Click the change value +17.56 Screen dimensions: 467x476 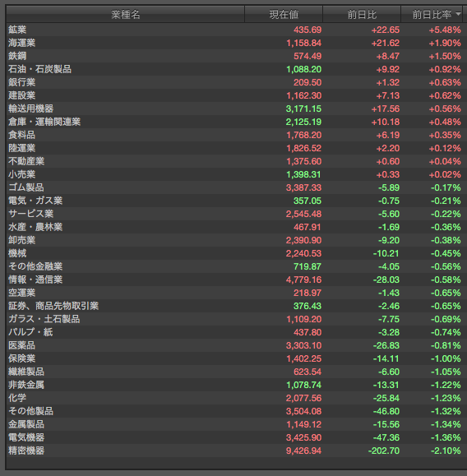pyautogui.click(x=386, y=109)
